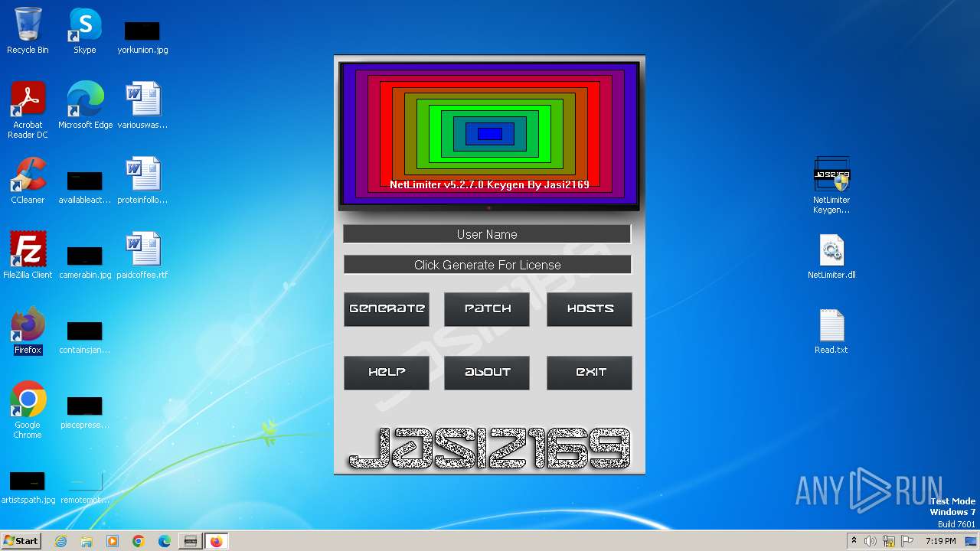
Task: Select the Google Chrome desktop shortcut
Action: [28, 409]
